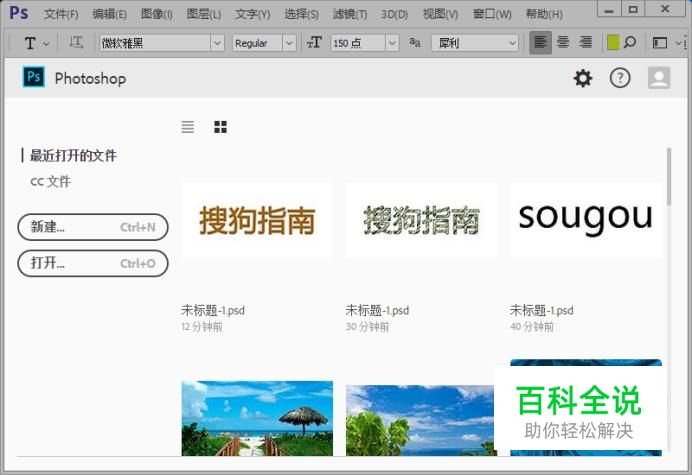Open the Regular font style dropdown
692x475 pixels.
[289, 44]
